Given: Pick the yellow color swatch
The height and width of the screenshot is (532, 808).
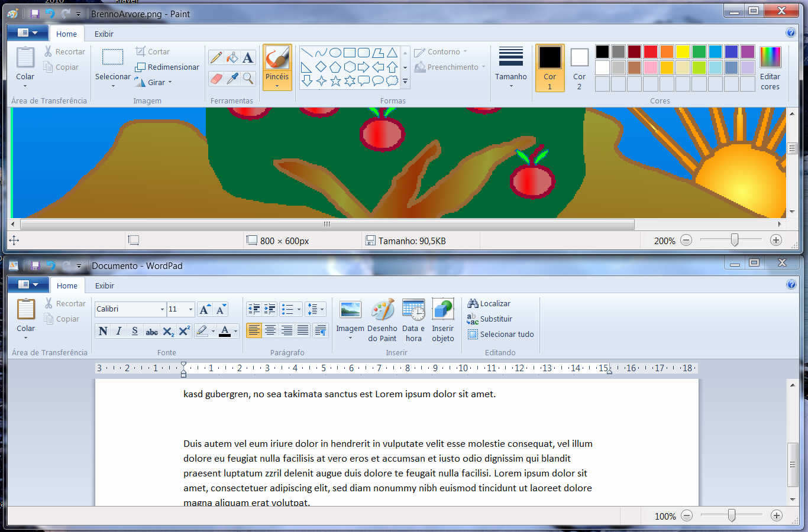Looking at the screenshot, I should pyautogui.click(x=683, y=52).
